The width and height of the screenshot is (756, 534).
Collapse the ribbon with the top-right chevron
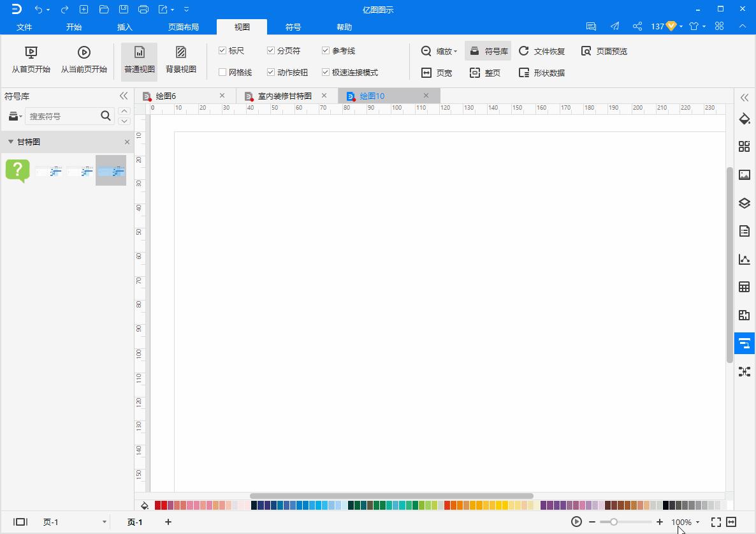tap(743, 26)
